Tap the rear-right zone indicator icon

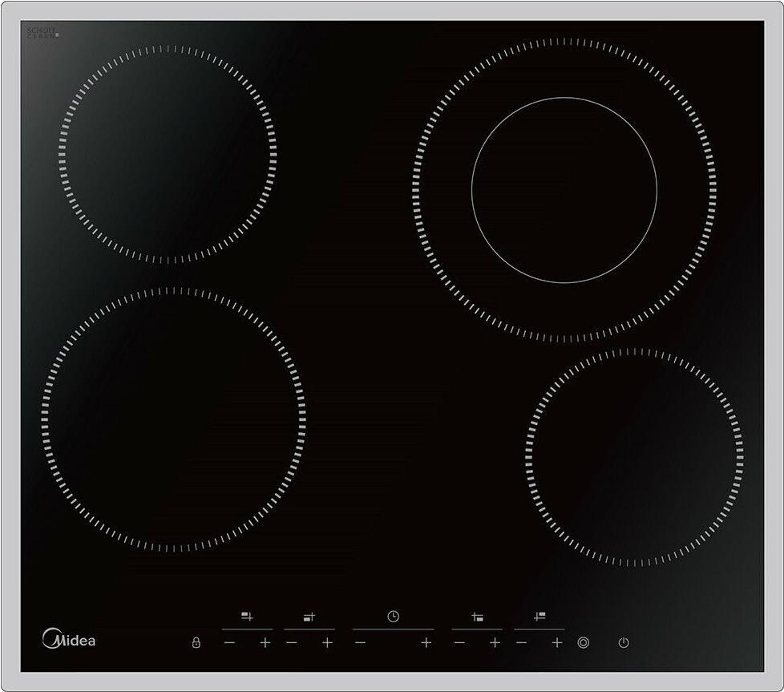pos(540,617)
